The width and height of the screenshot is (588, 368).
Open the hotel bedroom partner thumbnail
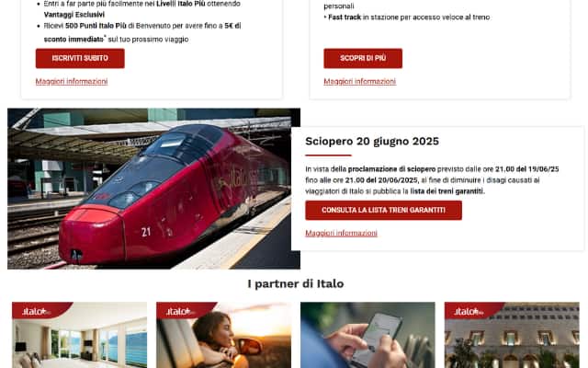pos(80,335)
